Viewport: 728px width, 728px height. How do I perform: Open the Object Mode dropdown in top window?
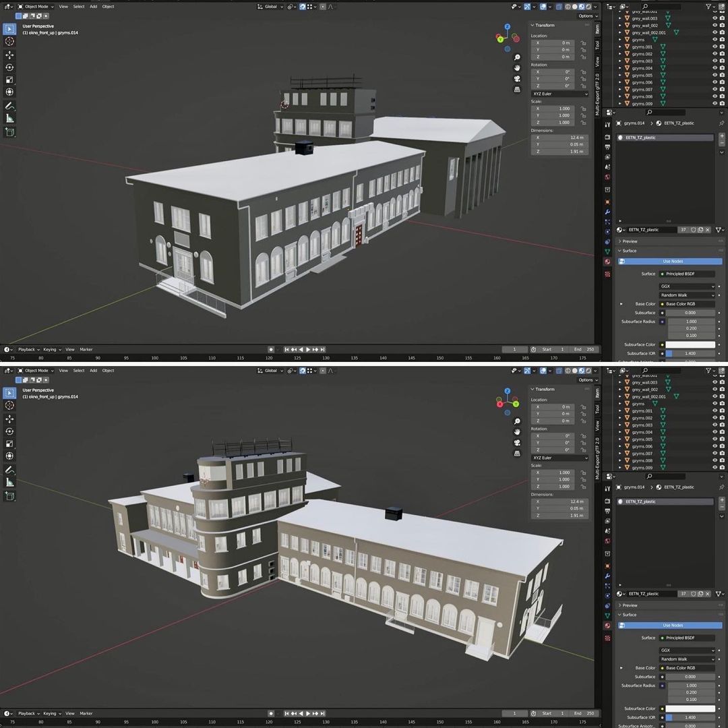35,6
